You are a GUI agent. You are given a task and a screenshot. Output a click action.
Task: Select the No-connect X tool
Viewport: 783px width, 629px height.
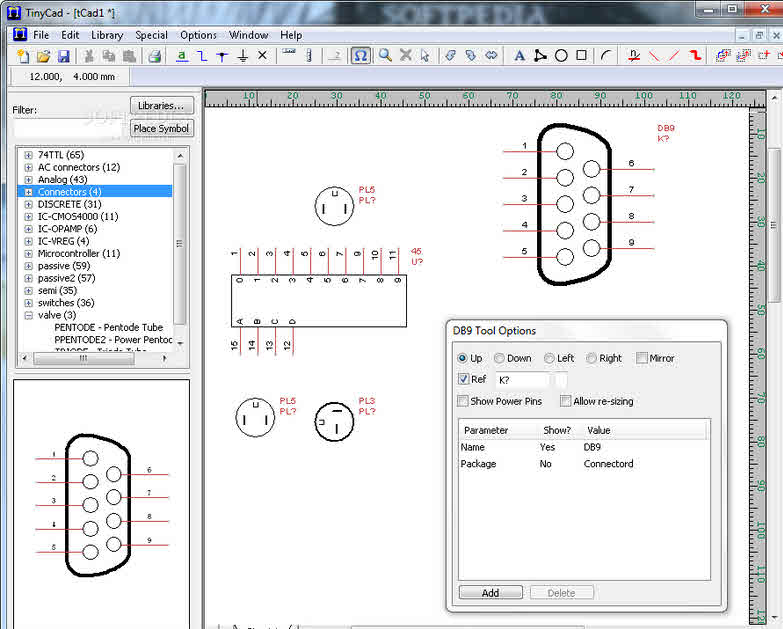(262, 55)
